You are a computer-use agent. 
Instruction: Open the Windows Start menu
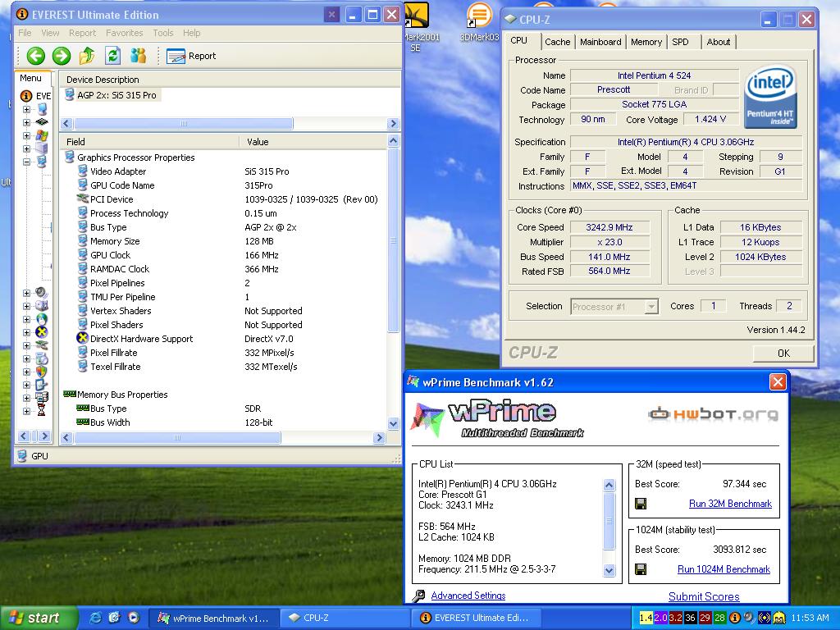click(x=38, y=618)
